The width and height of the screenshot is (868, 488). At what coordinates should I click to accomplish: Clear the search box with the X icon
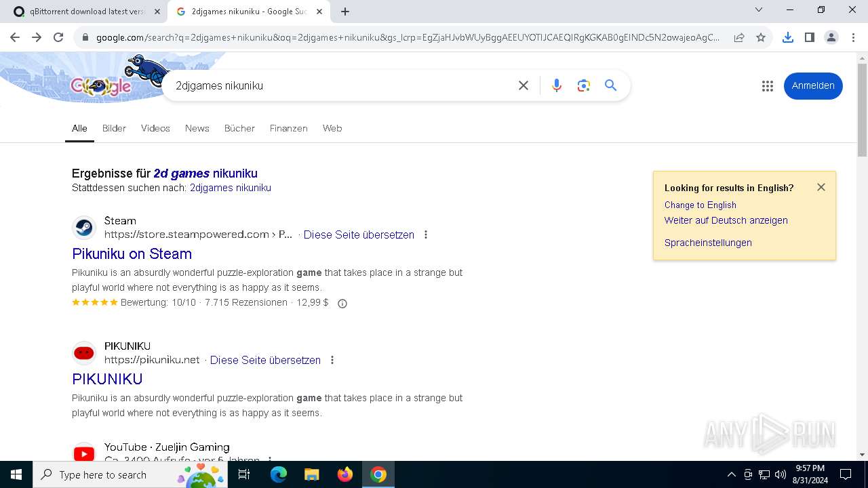point(524,85)
